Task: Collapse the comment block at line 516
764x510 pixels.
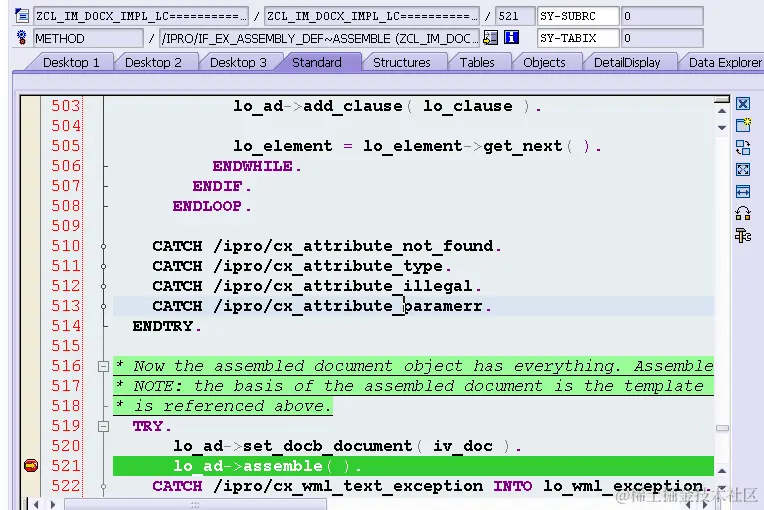Action: [103, 366]
